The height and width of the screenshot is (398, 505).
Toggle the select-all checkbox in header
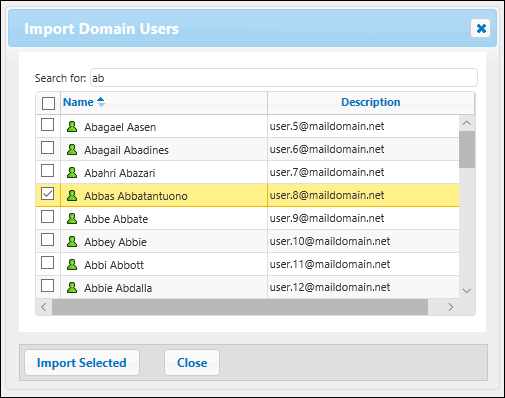click(48, 103)
